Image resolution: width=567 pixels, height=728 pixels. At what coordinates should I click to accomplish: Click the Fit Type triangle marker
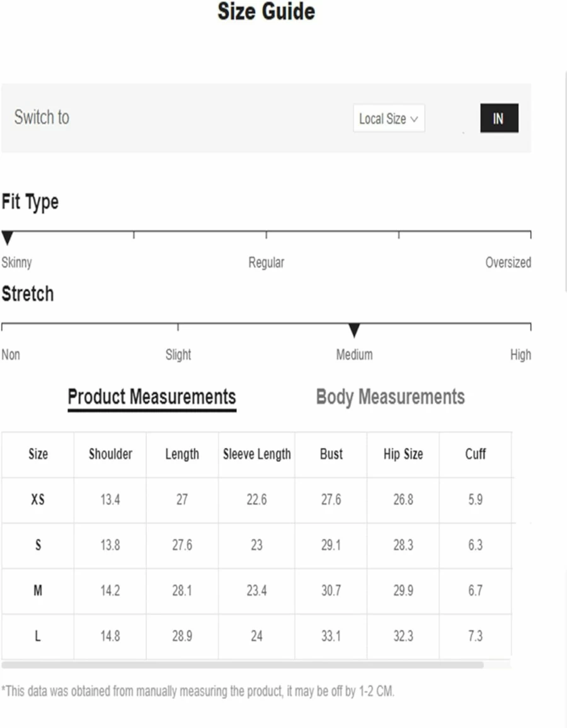click(x=8, y=238)
